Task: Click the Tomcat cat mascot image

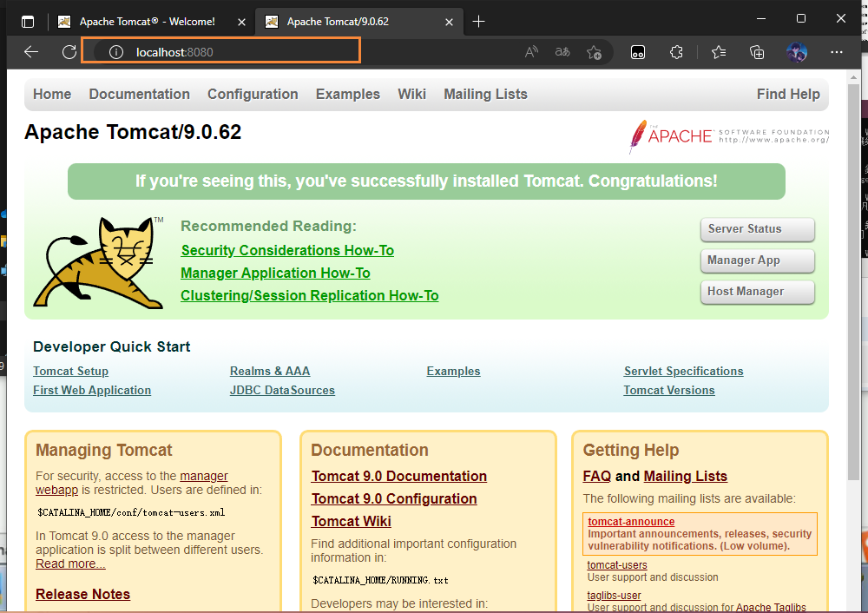Action: pos(99,262)
